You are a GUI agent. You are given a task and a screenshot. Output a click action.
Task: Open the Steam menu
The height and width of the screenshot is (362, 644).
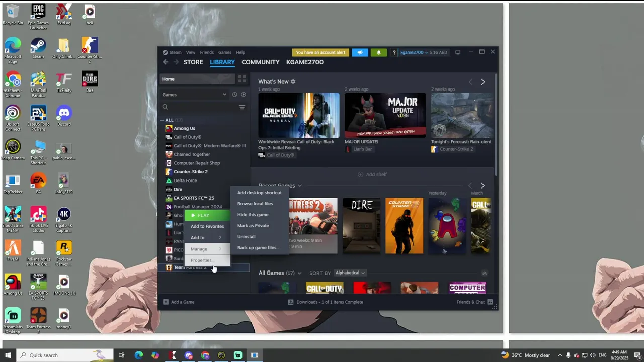pos(175,52)
